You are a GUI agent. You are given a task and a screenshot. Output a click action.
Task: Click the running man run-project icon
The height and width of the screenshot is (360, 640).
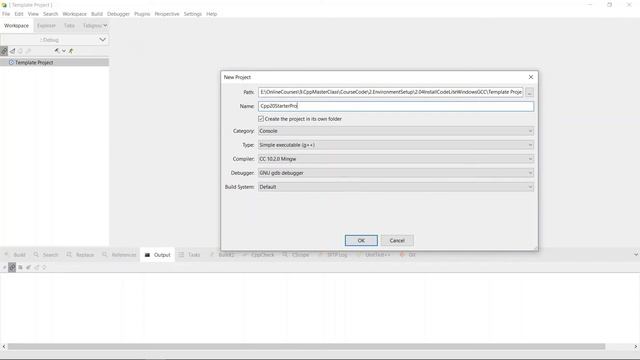click(71, 51)
